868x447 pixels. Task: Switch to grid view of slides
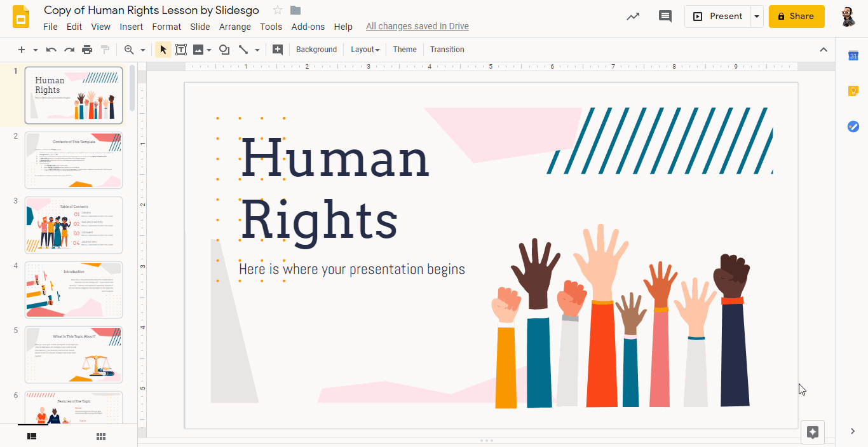(x=100, y=436)
